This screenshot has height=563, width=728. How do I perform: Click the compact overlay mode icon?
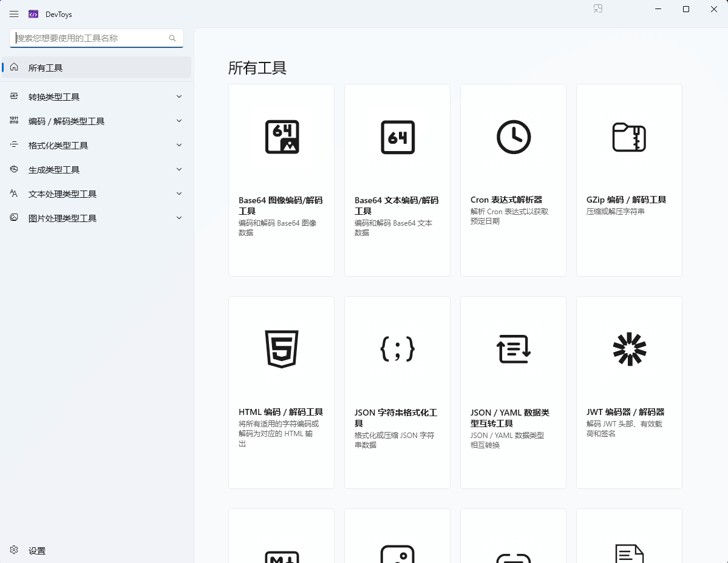[598, 9]
